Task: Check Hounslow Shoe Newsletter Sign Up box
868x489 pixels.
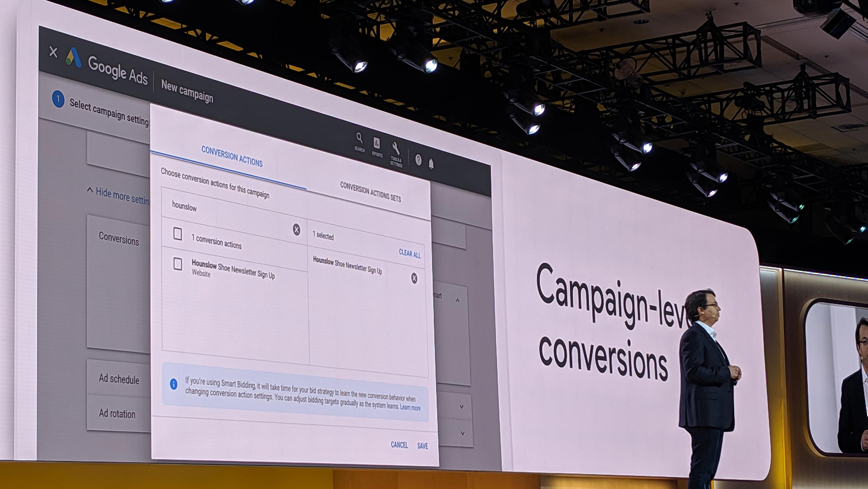Action: click(178, 264)
